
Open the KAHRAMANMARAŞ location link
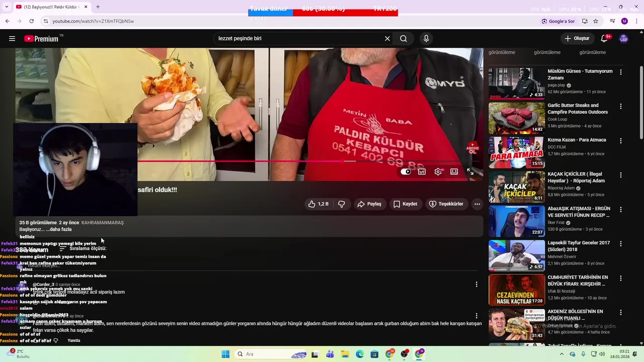coord(102,223)
